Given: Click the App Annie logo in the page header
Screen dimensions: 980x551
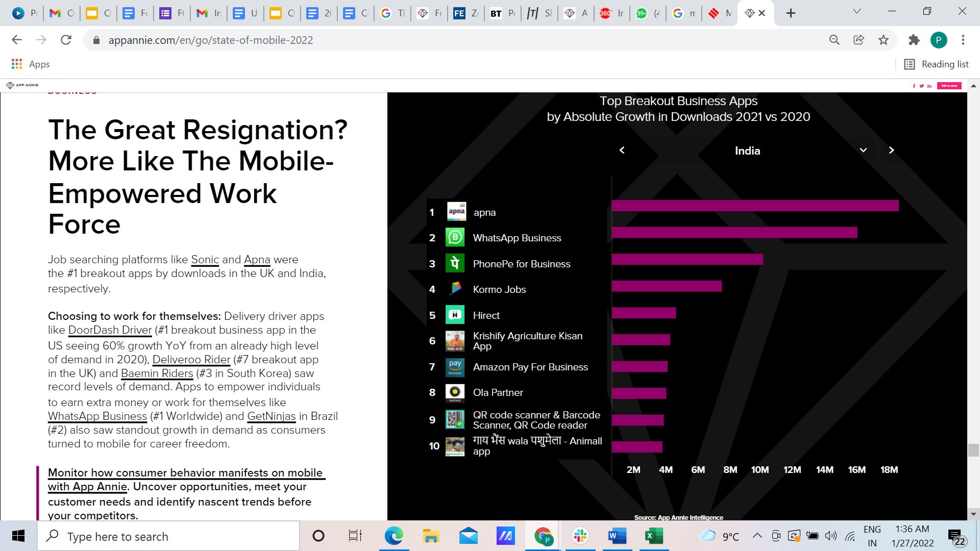Looking at the screenshot, I should [x=22, y=85].
